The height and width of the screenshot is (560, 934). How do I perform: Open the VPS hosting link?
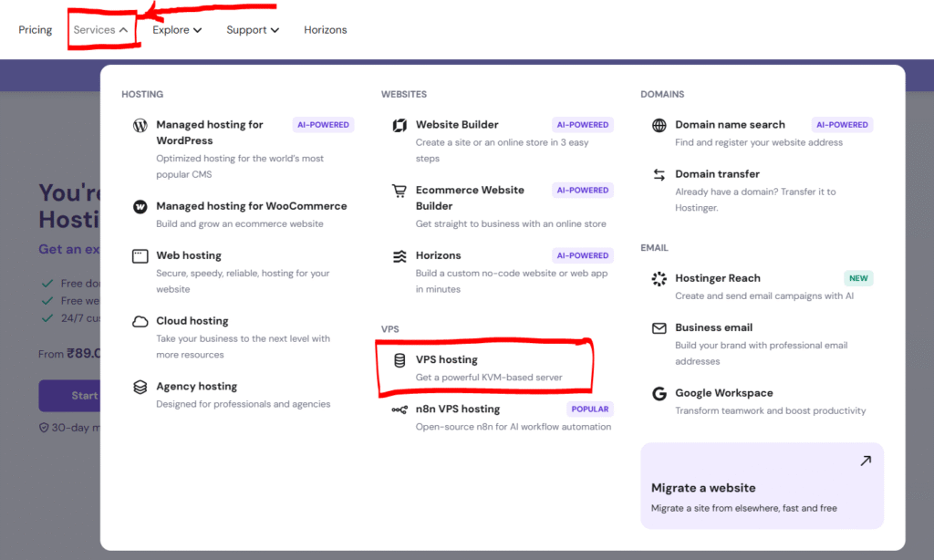pos(447,360)
